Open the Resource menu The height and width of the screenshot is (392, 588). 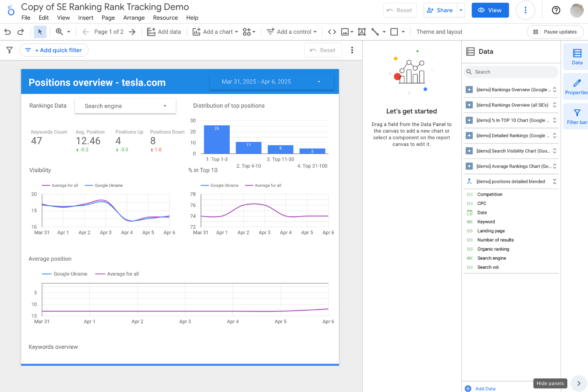click(x=165, y=18)
